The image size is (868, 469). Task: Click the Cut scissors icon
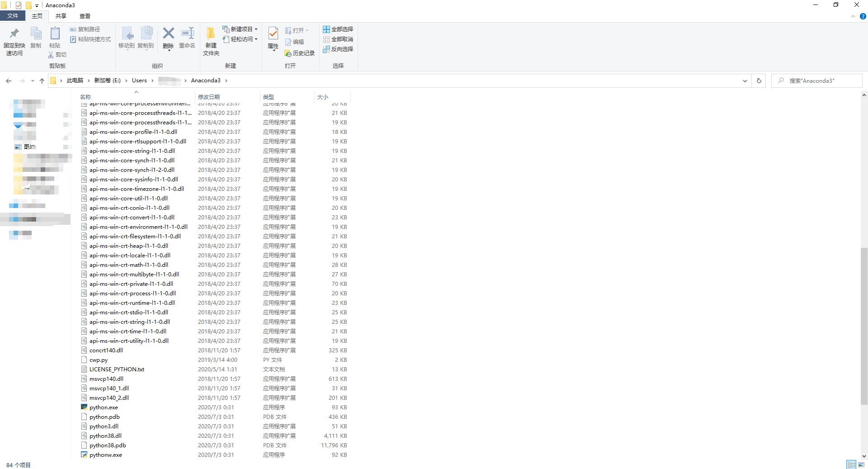tap(51, 55)
